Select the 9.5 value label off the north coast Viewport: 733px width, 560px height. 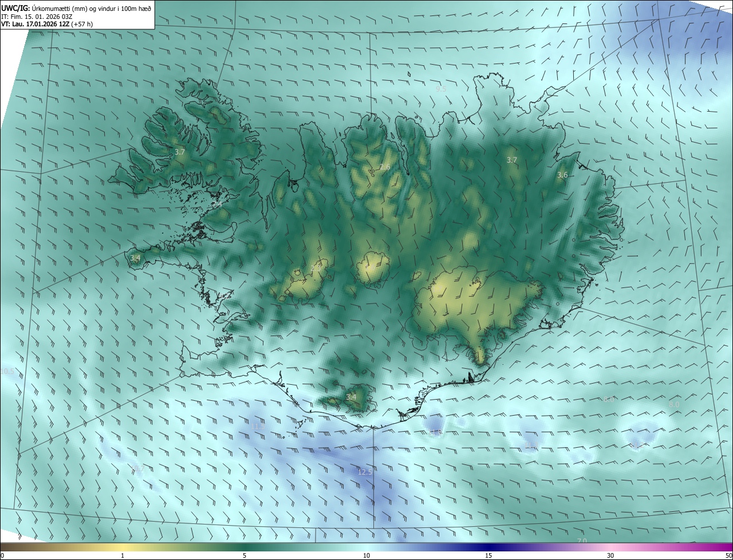pyautogui.click(x=441, y=89)
